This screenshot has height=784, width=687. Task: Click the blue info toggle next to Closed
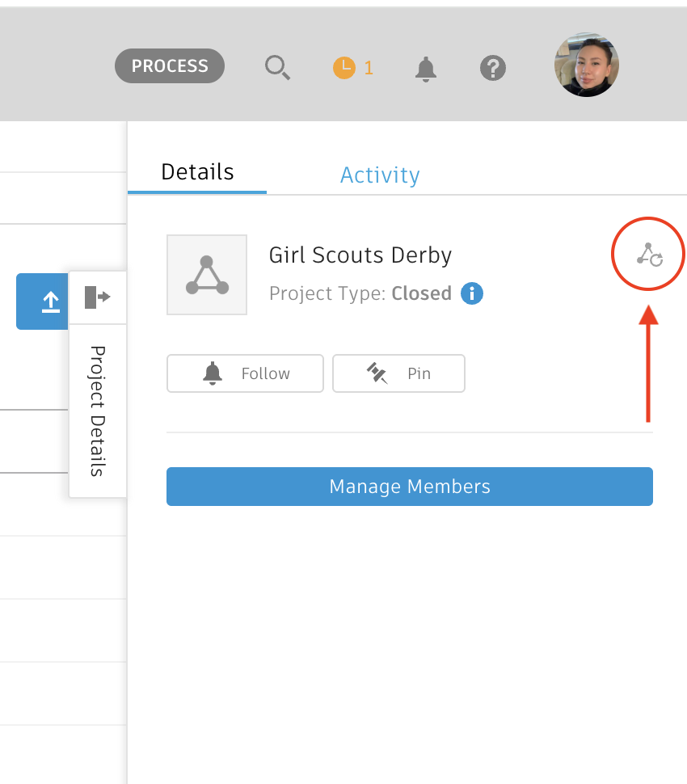point(472,293)
